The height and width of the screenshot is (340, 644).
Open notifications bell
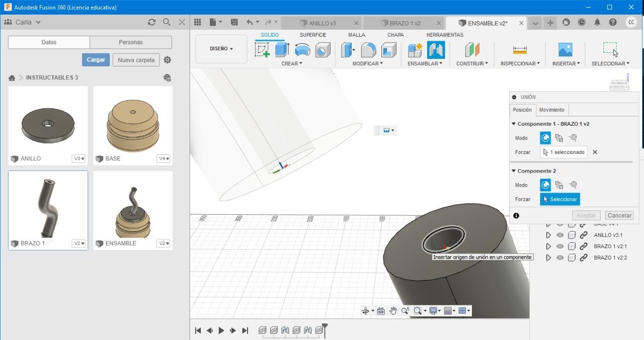coord(597,22)
